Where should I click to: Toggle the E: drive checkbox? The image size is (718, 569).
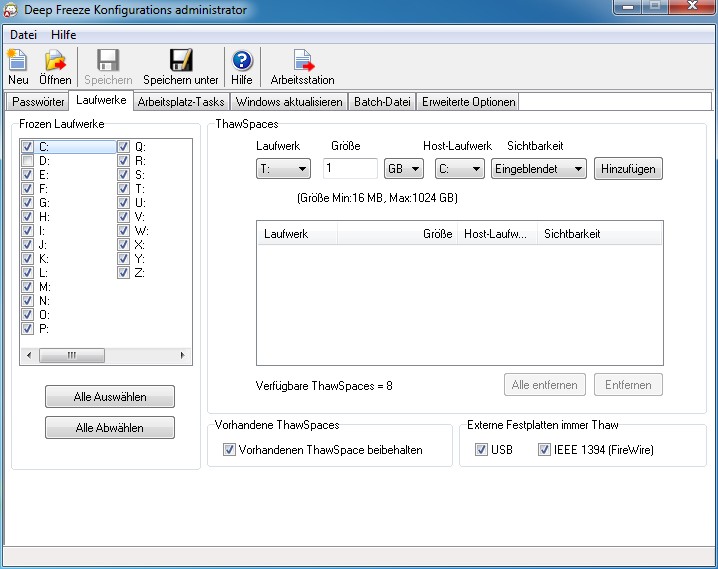point(27,174)
